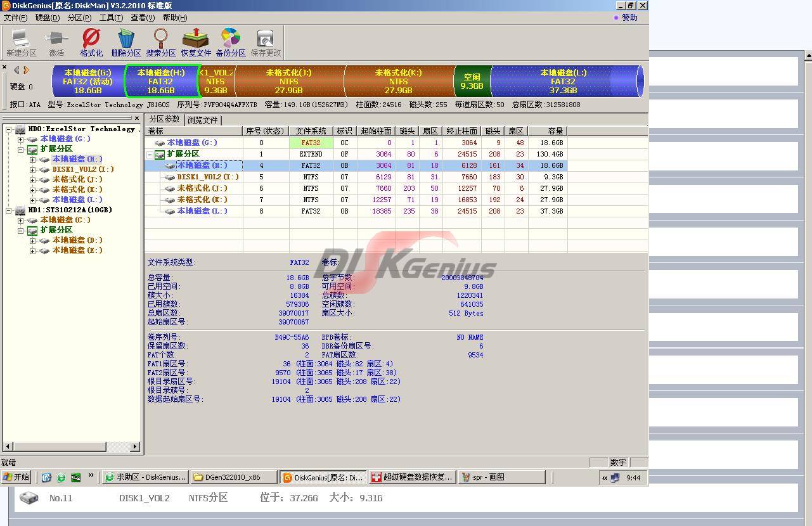Collapse 扩展分区 row in partition table

pos(150,155)
